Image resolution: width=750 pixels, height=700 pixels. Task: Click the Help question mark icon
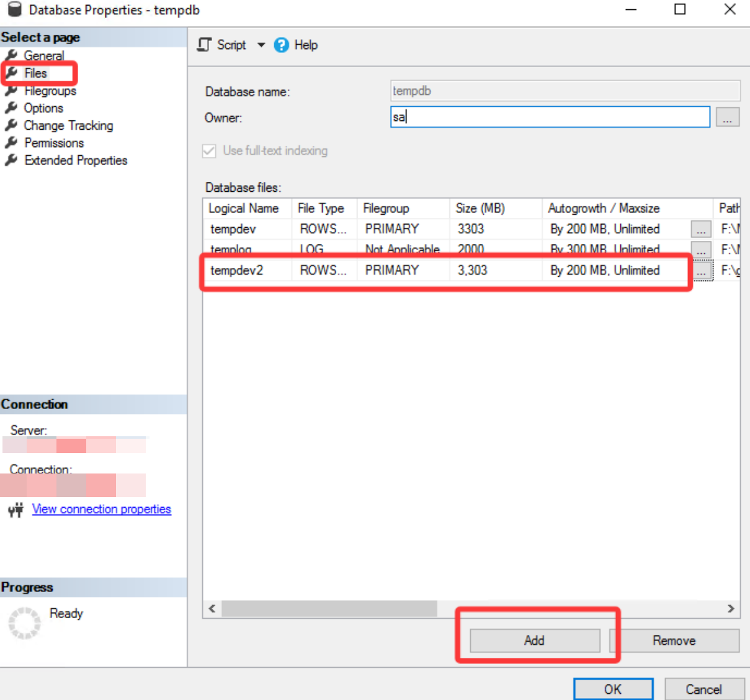pos(281,45)
